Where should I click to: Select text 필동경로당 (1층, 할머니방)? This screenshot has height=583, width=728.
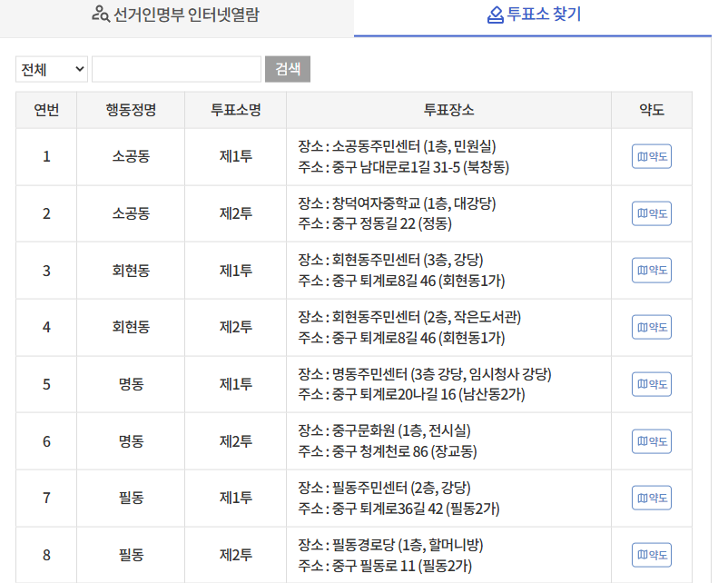coord(408,545)
